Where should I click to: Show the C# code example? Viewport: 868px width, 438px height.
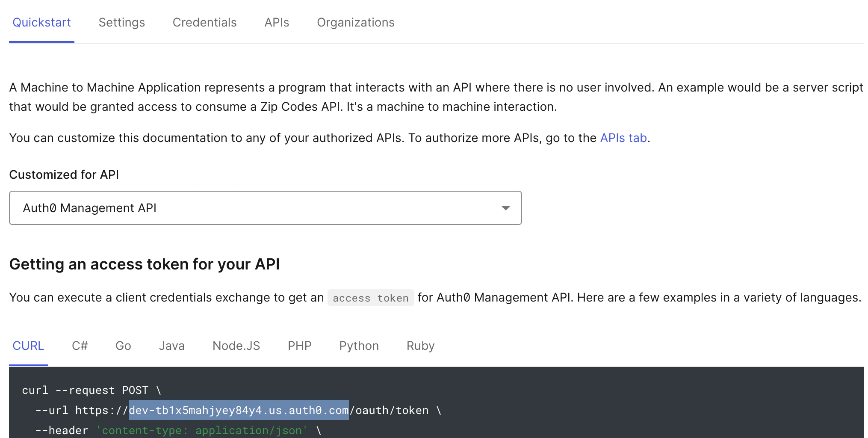click(x=80, y=346)
